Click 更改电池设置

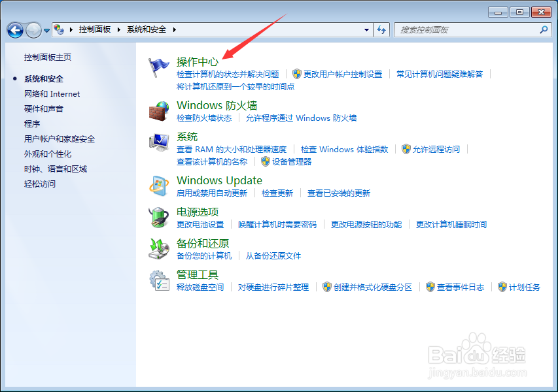tap(200, 224)
